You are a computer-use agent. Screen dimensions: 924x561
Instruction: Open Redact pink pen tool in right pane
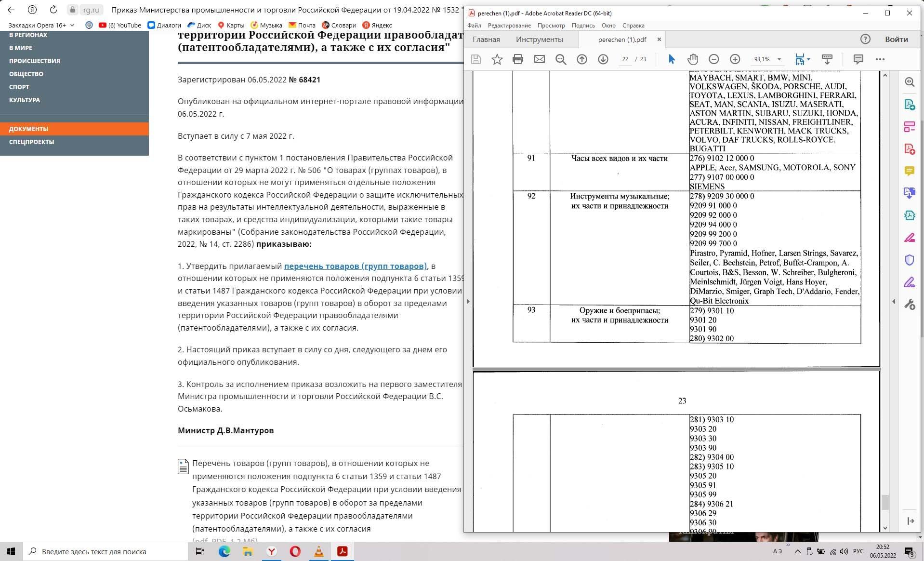click(909, 238)
